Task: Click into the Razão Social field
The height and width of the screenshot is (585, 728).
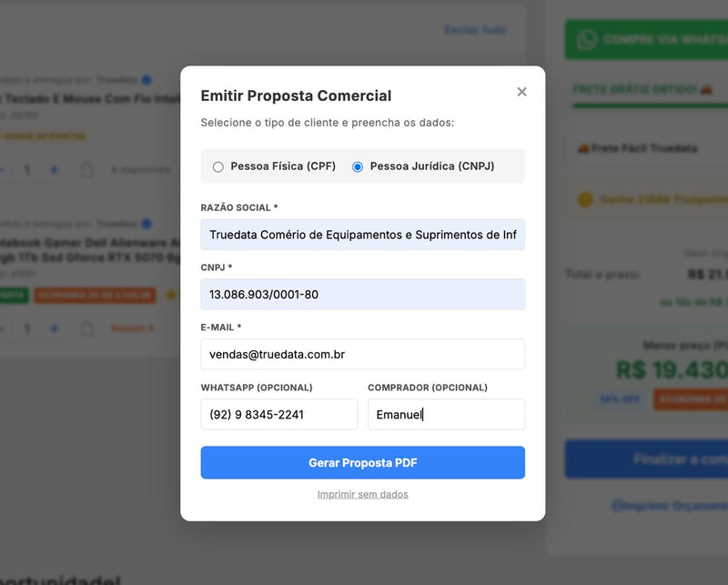Action: click(x=362, y=235)
